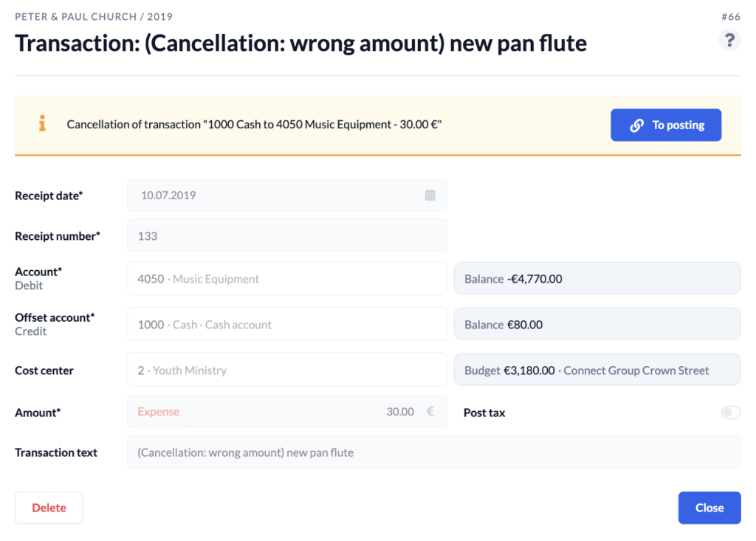Click the Receipt number field showing 133
756x541 pixels.
(x=287, y=235)
